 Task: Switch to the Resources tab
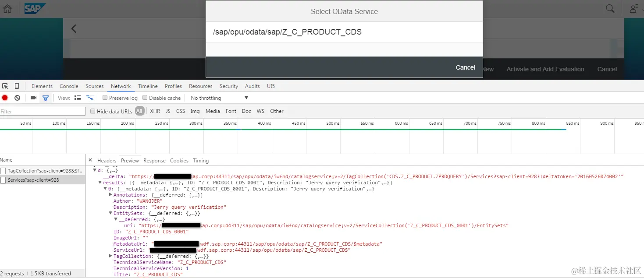click(x=201, y=86)
